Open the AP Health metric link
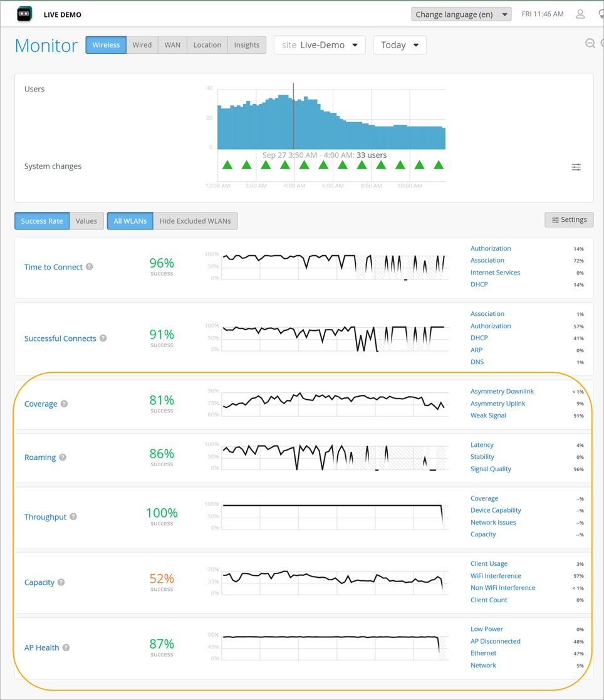 pyautogui.click(x=41, y=648)
